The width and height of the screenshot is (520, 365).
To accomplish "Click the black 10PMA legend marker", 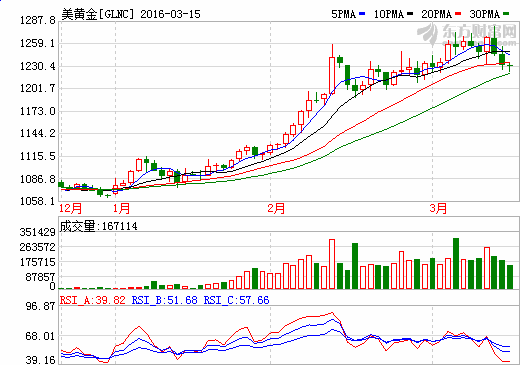I will point(410,14).
